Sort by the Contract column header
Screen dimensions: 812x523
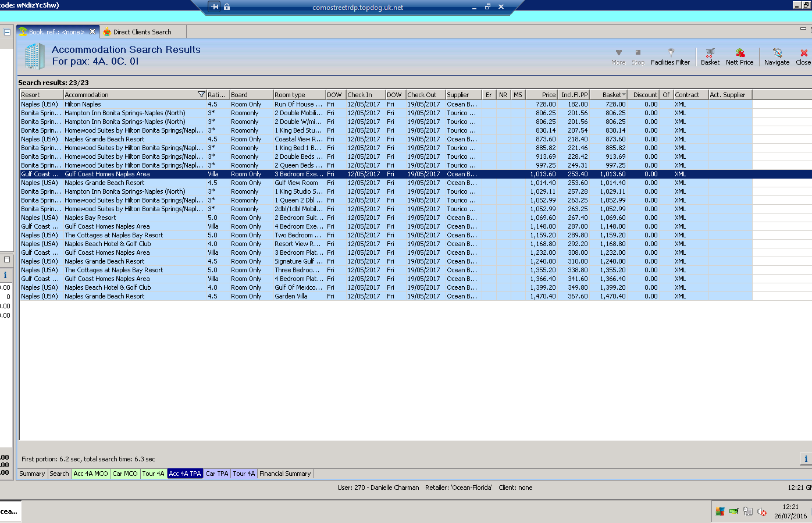pos(691,95)
